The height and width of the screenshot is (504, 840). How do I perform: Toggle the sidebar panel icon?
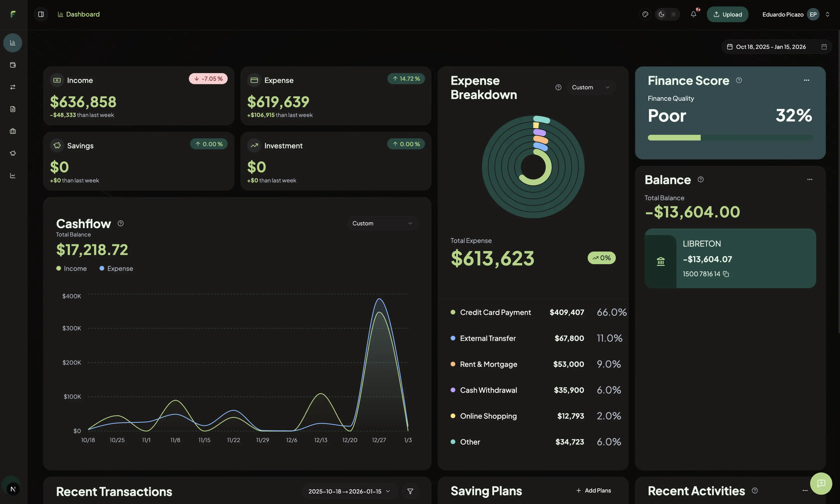[41, 14]
